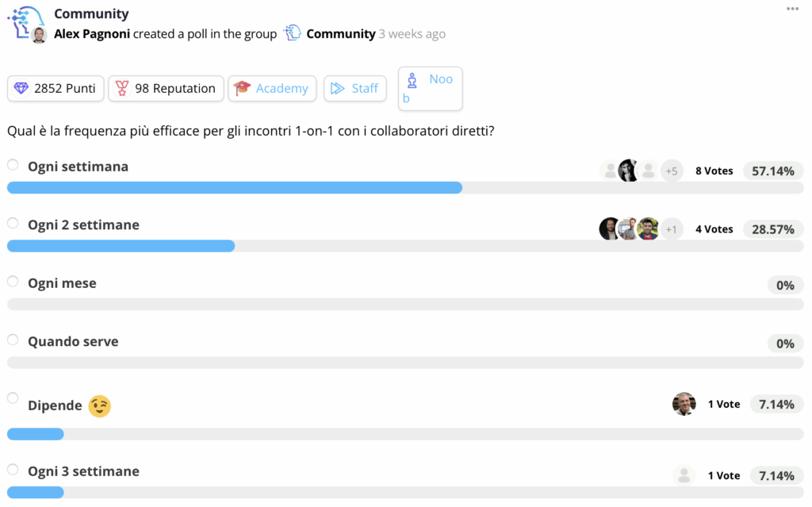Choose the Ogni mese radio option

pyautogui.click(x=13, y=281)
